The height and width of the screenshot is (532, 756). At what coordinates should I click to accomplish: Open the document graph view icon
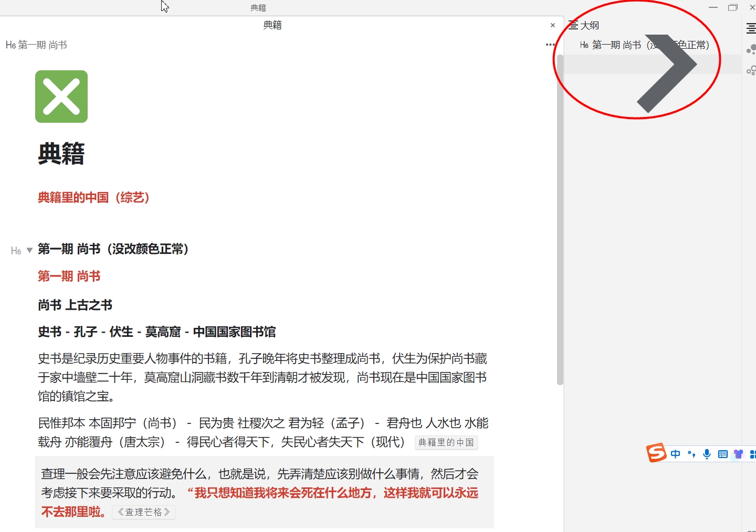coord(751,50)
